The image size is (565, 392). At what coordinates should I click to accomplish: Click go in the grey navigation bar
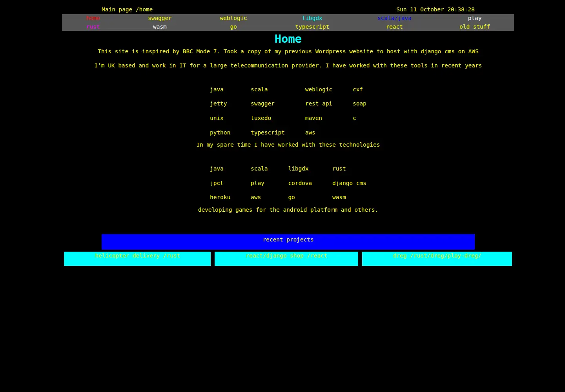click(233, 27)
